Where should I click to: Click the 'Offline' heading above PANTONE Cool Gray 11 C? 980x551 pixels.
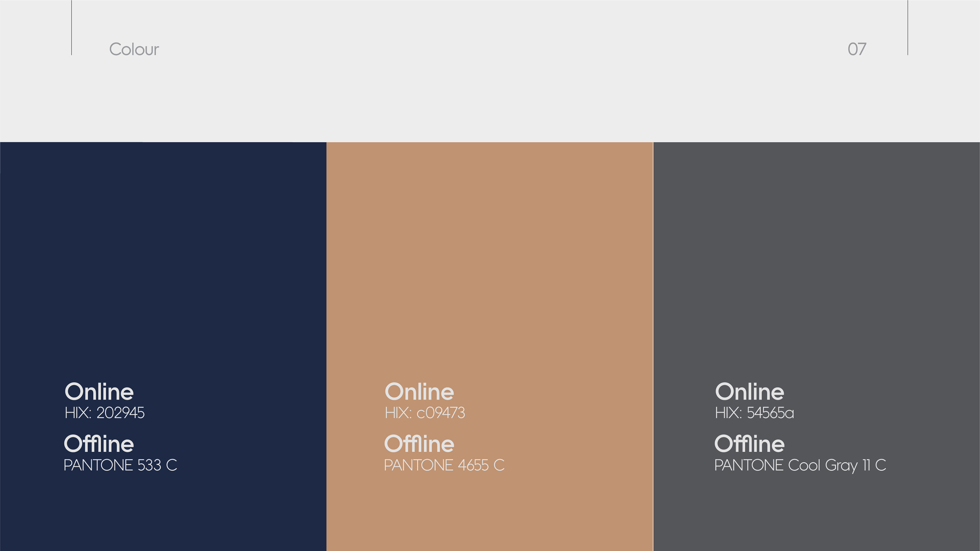click(750, 444)
